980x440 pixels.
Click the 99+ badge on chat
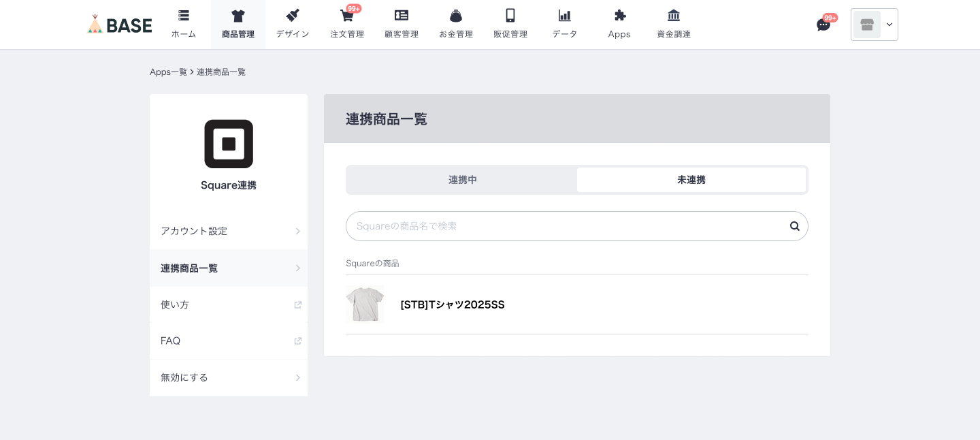830,18
